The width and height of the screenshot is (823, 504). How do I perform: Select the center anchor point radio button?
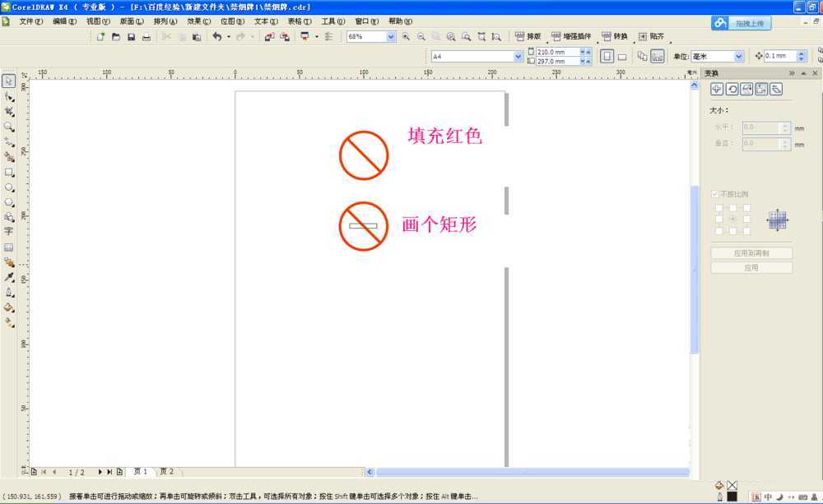(733, 218)
